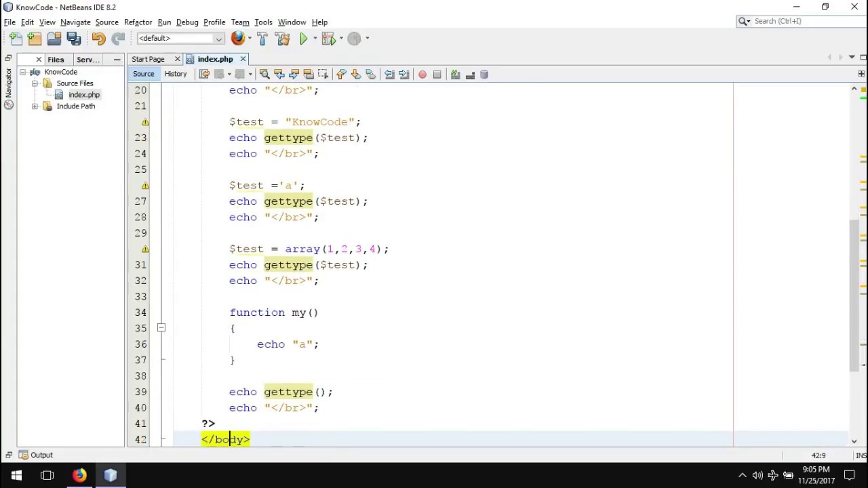This screenshot has width=868, height=488.
Task: Switch to the Files panel tab
Action: (56, 60)
